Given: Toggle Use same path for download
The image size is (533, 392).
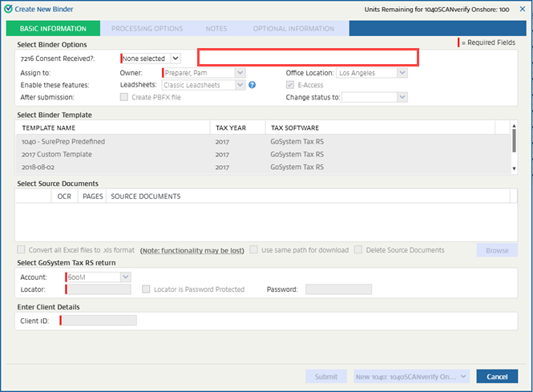Looking at the screenshot, I should (254, 250).
